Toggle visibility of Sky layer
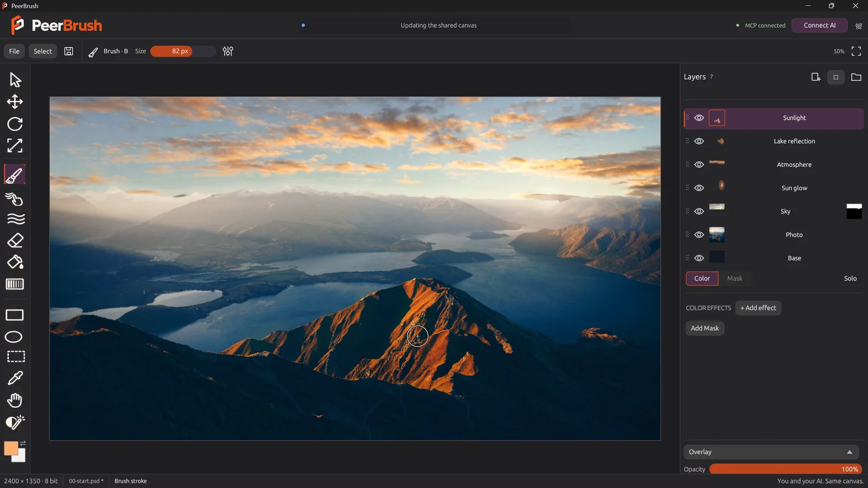The height and width of the screenshot is (488, 868). [699, 211]
